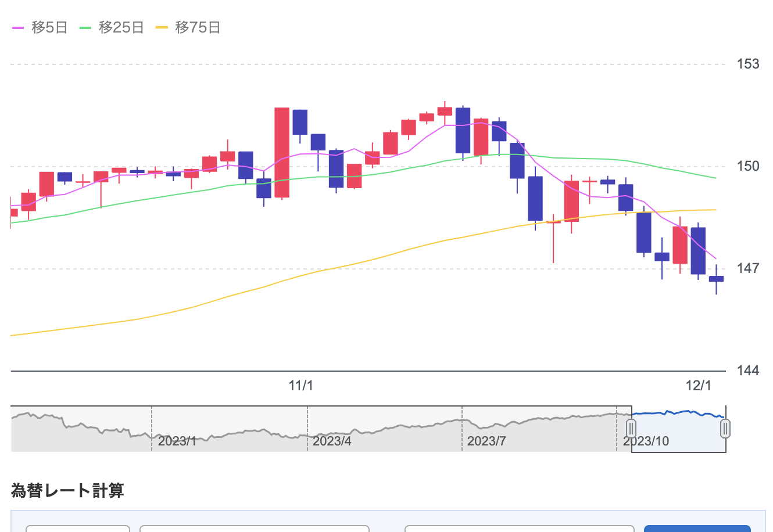Click the left range slider handle
Image resolution: width=773 pixels, height=532 pixels.
click(x=631, y=429)
